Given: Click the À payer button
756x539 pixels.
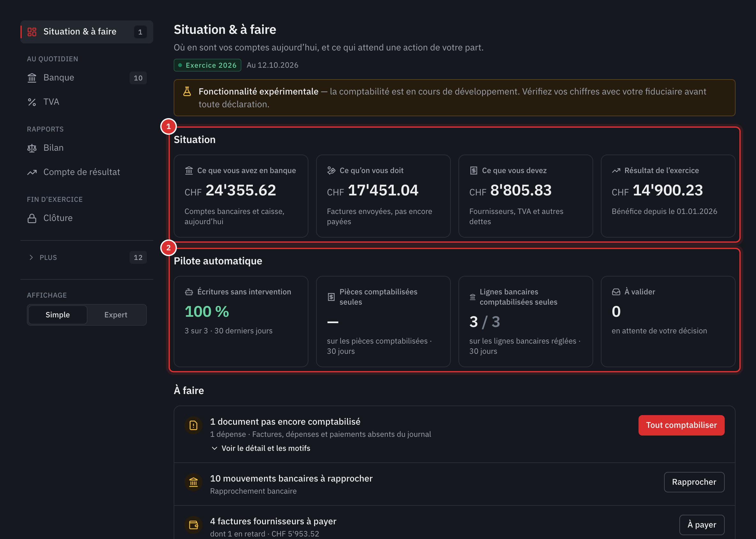Looking at the screenshot, I should 702,525.
